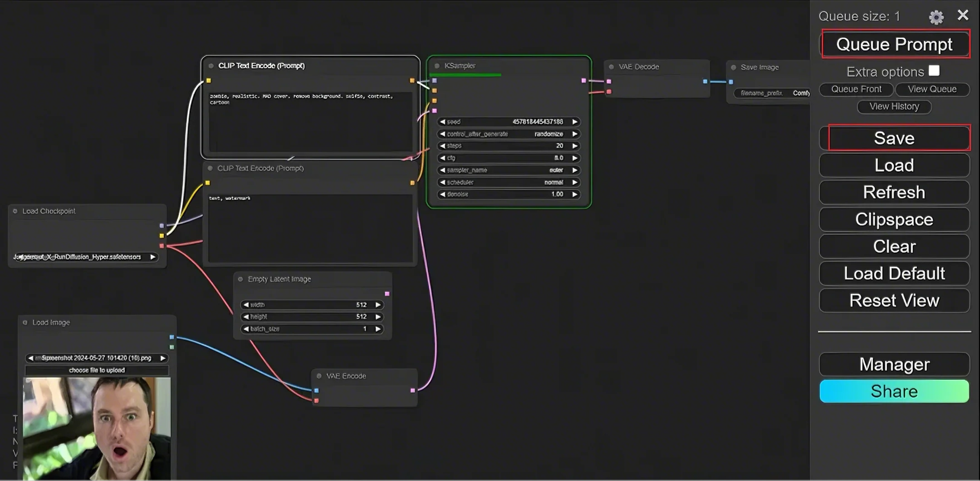The image size is (980, 481).
Task: Open the image file dropdown in Load Image
Action: point(97,358)
